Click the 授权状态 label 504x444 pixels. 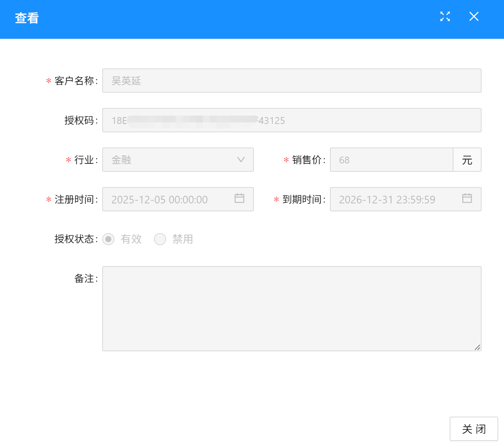click(74, 239)
